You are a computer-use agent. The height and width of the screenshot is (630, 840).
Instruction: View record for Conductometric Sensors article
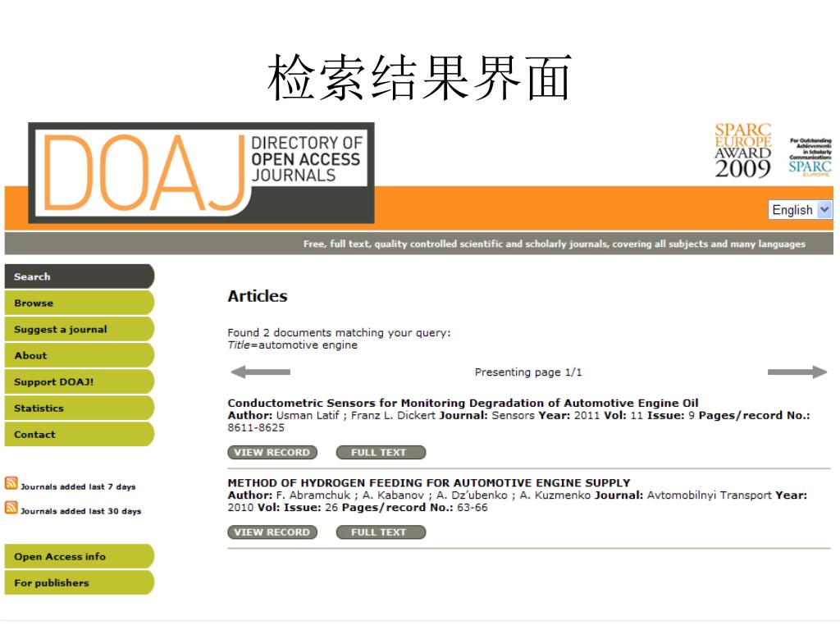(x=272, y=452)
